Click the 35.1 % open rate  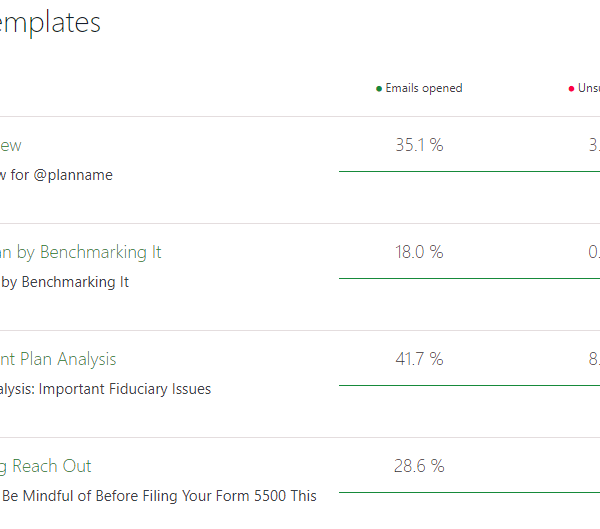point(419,145)
